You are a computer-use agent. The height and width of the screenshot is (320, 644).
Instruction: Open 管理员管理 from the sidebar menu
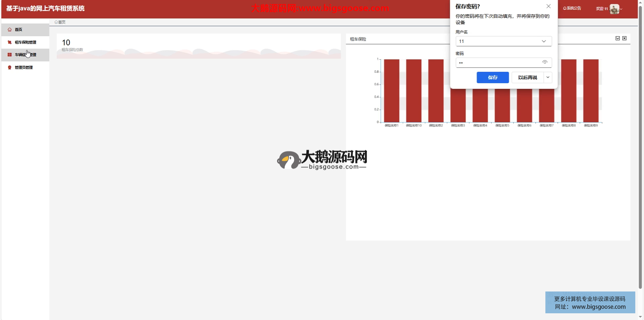tap(24, 67)
